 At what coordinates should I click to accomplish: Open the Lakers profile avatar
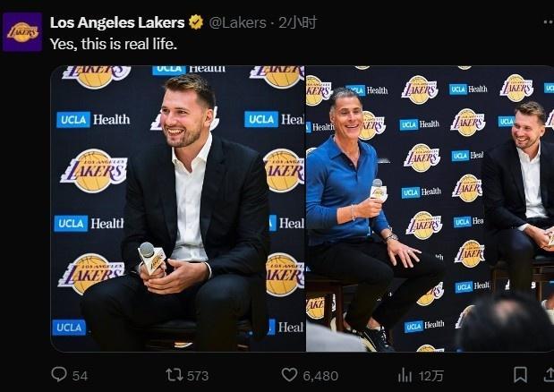pyautogui.click(x=22, y=32)
